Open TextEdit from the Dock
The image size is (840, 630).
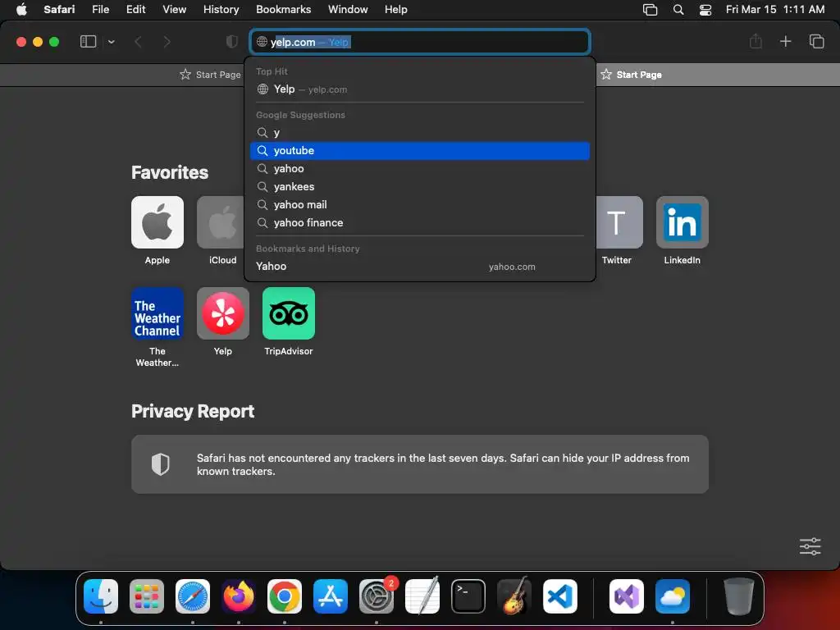click(x=422, y=596)
